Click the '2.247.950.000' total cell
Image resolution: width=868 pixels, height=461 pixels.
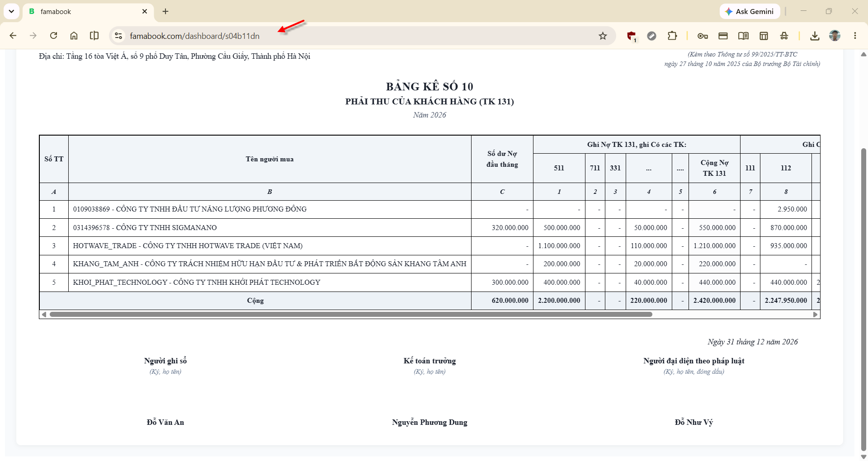[x=786, y=301]
